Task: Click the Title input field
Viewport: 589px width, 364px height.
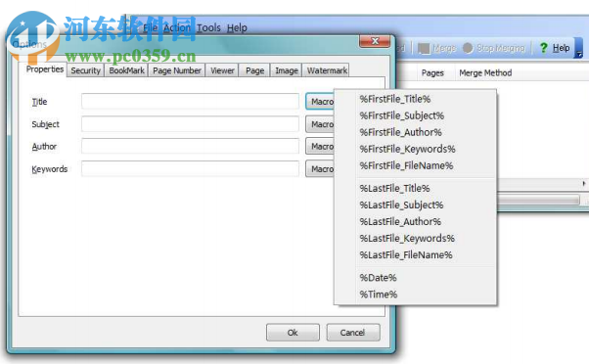Action: (x=190, y=102)
